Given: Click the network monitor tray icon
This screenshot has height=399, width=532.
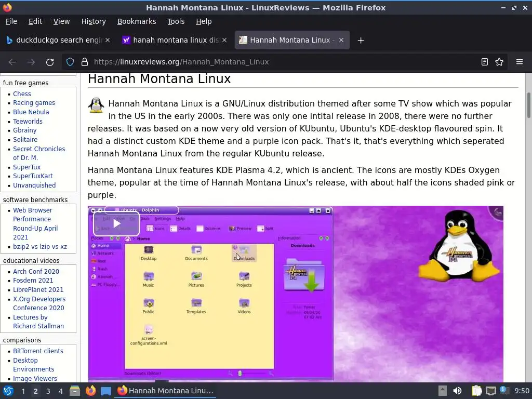Looking at the screenshot, I should click(x=490, y=391).
